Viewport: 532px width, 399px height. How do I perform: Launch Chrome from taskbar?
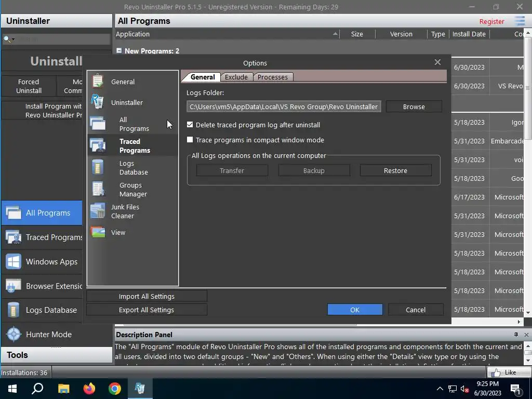coord(115,389)
